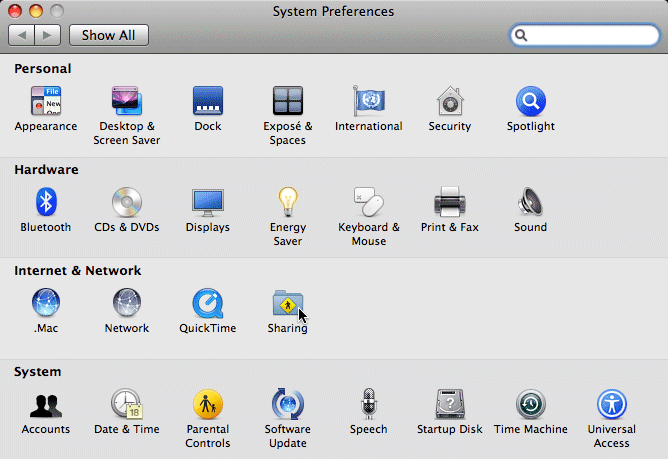This screenshot has height=459, width=668.
Task: Open Time Machine preferences
Action: pyautogui.click(x=530, y=405)
